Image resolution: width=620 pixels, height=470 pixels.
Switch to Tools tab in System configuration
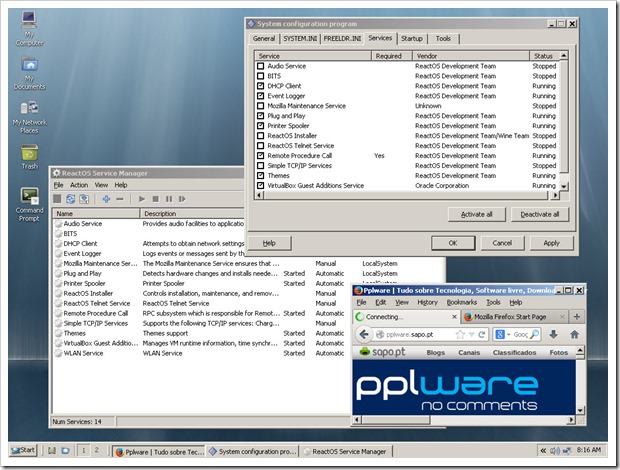pyautogui.click(x=443, y=39)
